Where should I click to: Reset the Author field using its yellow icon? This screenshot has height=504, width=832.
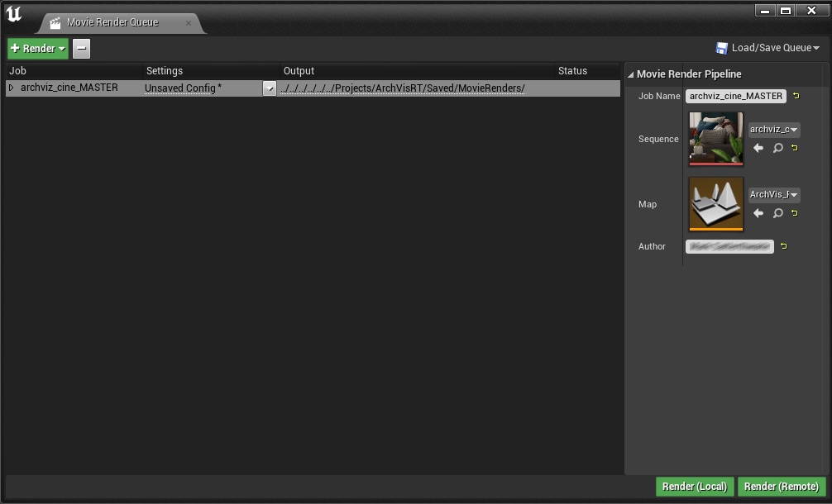pyautogui.click(x=783, y=245)
